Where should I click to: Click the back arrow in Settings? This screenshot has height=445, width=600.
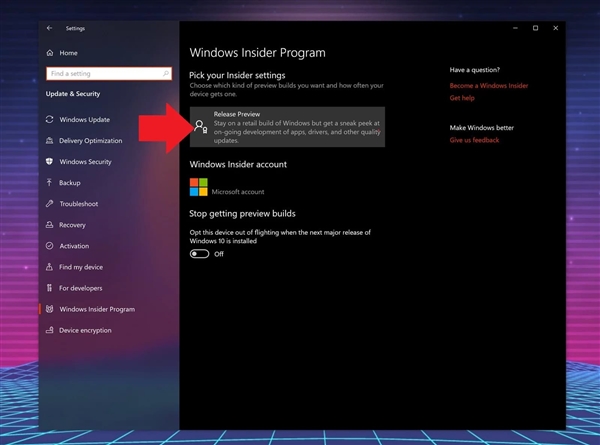(x=49, y=28)
